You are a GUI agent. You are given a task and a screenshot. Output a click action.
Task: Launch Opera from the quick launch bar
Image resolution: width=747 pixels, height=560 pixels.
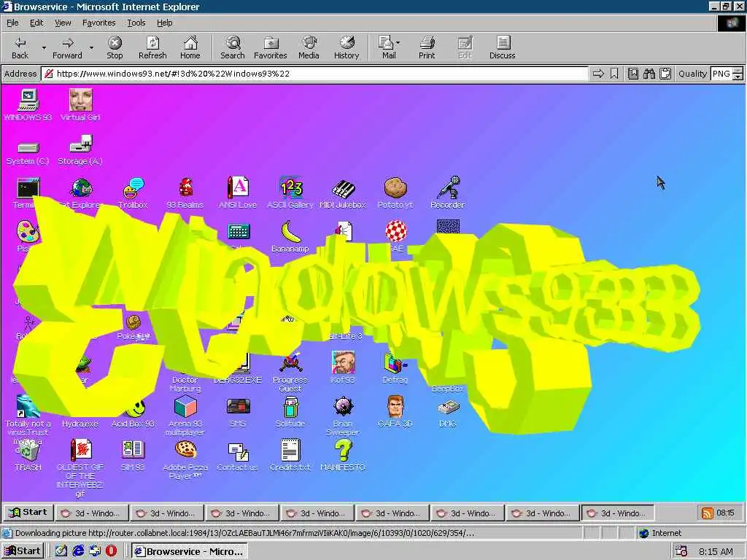[111, 551]
